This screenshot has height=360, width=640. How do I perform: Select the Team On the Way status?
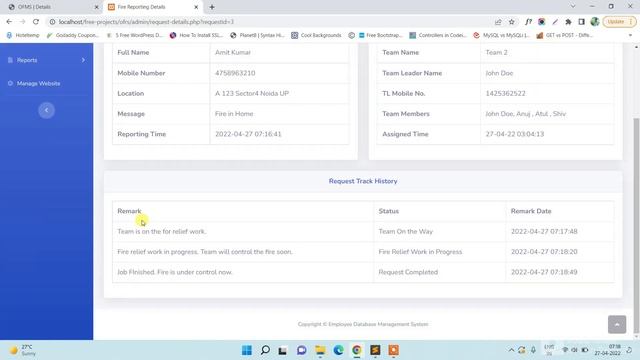click(406, 231)
